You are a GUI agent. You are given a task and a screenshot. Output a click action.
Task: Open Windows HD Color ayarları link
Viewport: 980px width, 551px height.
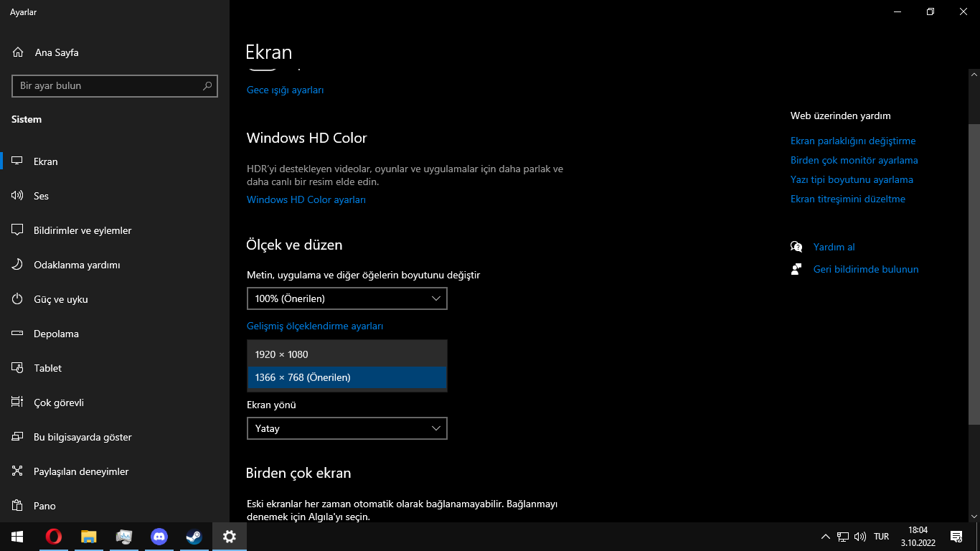tap(306, 199)
